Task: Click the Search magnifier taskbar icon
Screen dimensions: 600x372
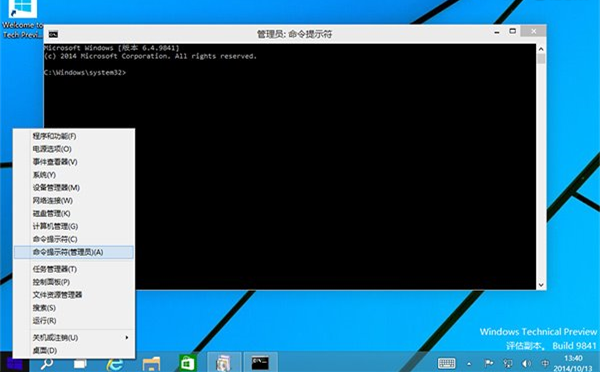Action: click(47, 364)
